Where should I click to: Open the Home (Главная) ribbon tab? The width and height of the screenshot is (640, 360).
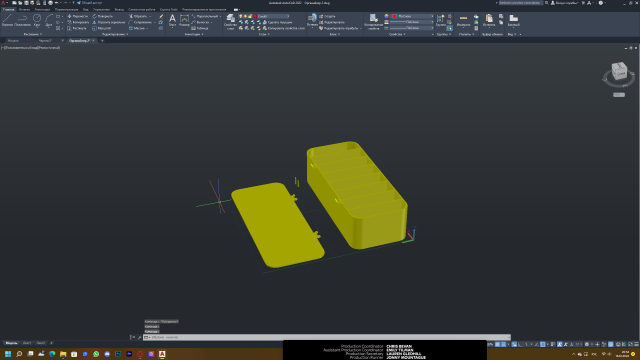pyautogui.click(x=8, y=9)
